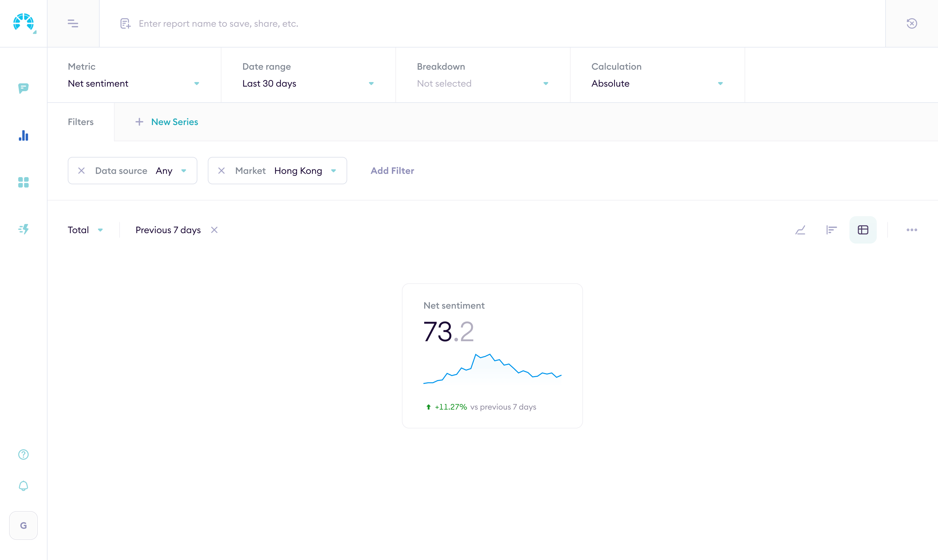The width and height of the screenshot is (938, 560).
Task: Switch to the Filters tab
Action: coord(81,122)
